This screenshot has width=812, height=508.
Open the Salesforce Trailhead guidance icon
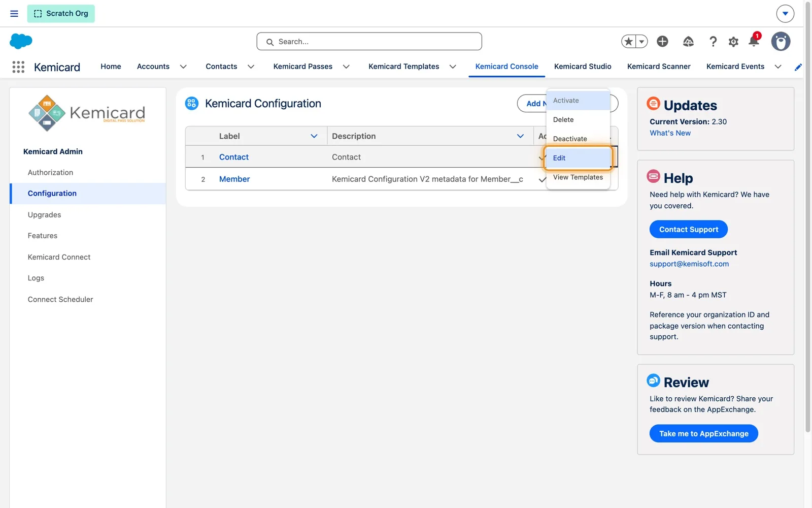pos(688,42)
